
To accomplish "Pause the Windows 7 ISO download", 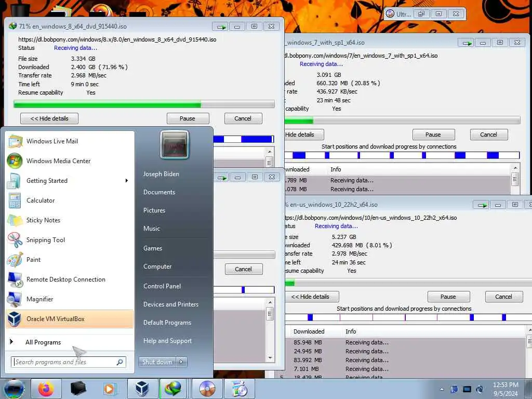I will 433,135.
